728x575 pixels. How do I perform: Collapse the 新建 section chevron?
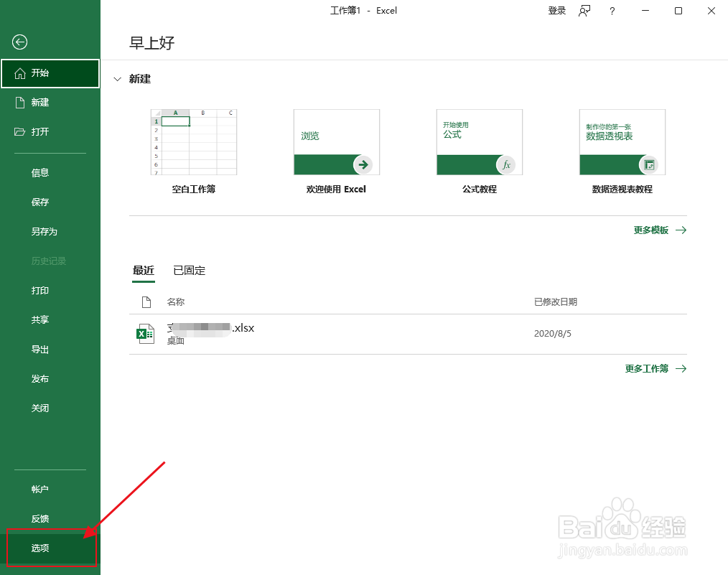coord(118,80)
